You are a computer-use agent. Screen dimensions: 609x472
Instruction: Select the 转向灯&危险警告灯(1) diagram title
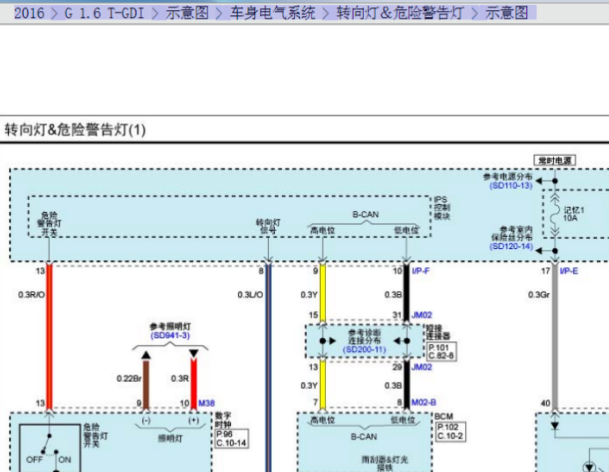click(75, 130)
